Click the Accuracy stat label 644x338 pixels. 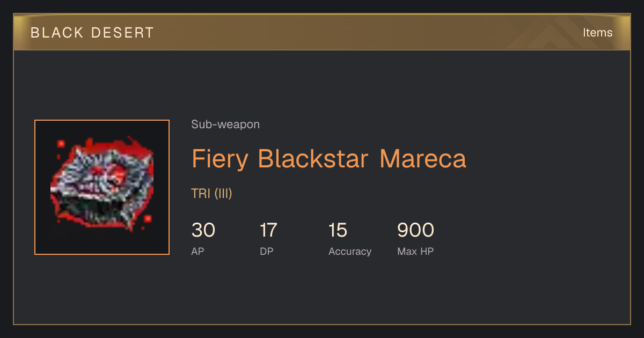pyautogui.click(x=350, y=252)
